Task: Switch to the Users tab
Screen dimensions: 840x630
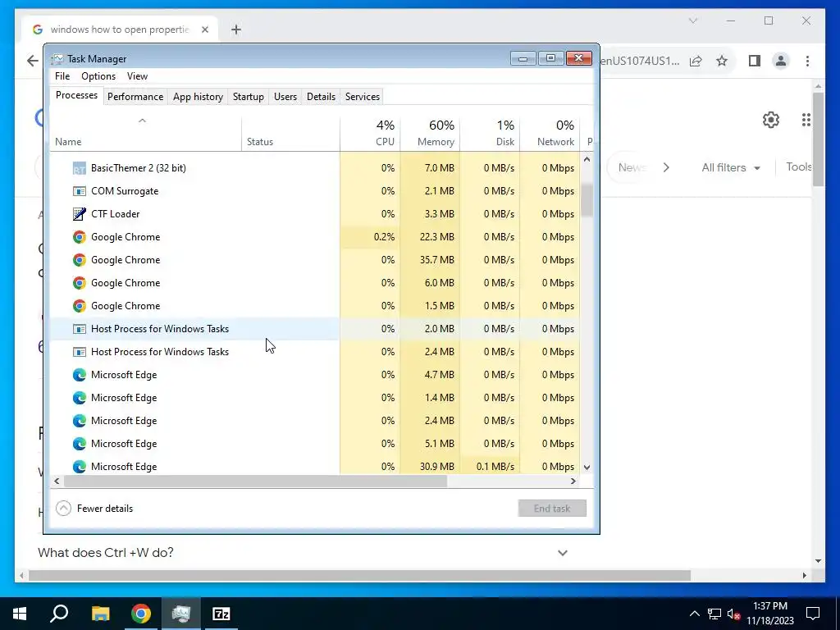Action: pos(285,97)
